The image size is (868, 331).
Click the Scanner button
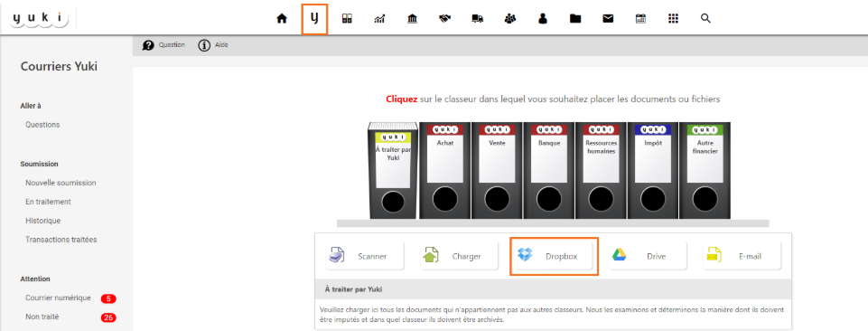[364, 256]
